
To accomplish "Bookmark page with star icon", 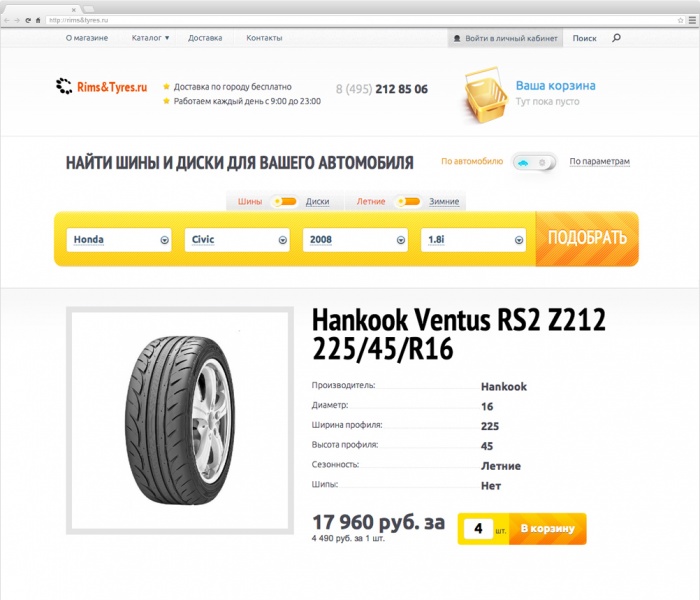I will tap(680, 20).
